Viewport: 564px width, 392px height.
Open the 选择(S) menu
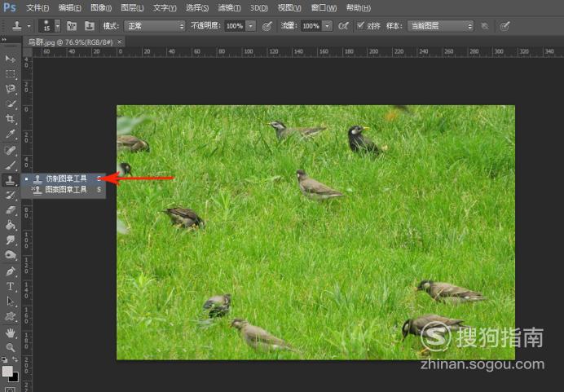(x=197, y=7)
